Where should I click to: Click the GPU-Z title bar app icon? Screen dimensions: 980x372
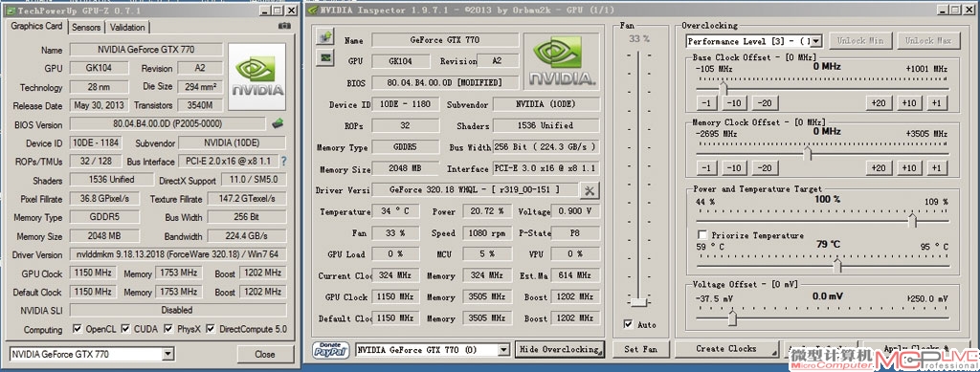tap(11, 11)
